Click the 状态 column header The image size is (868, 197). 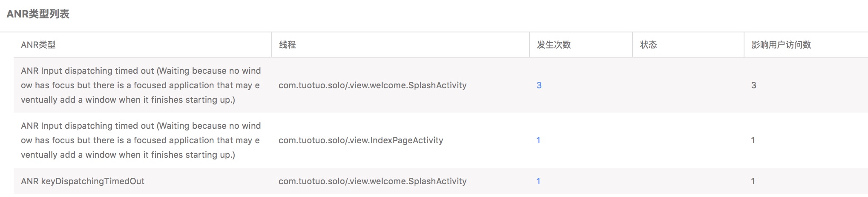[648, 45]
